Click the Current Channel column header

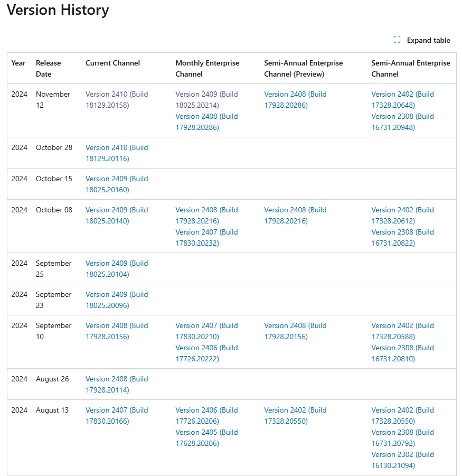click(x=112, y=63)
